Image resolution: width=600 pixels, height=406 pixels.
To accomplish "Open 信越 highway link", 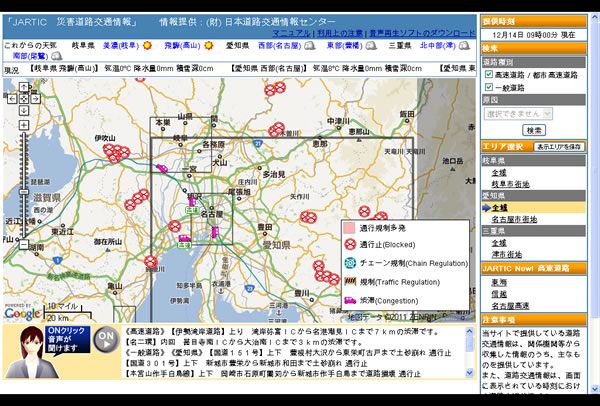I will pyautogui.click(x=499, y=294).
